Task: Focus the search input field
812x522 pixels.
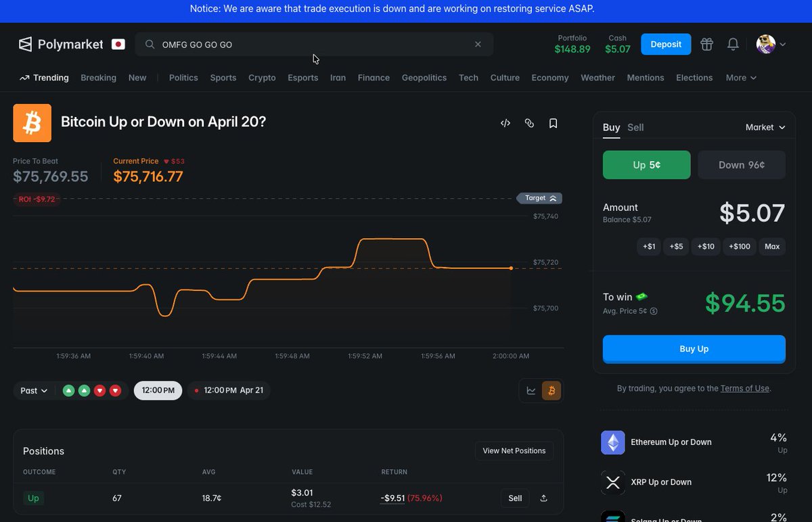Action: click(314, 45)
